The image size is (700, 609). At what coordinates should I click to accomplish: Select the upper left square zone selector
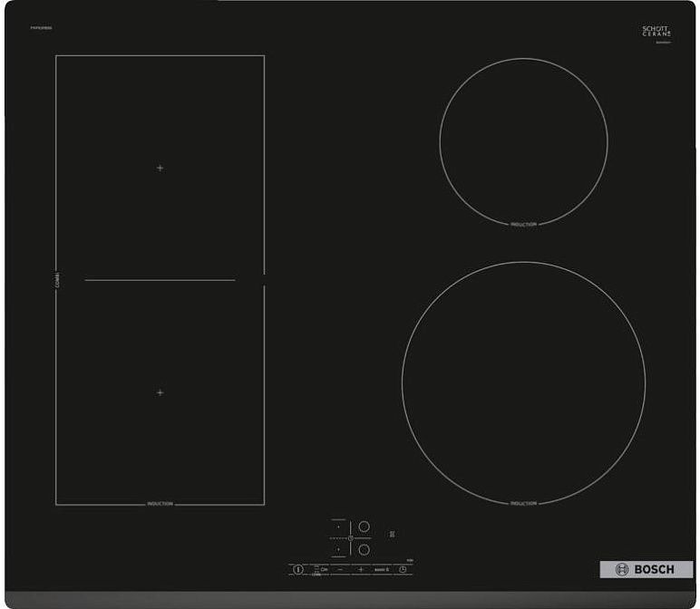point(338,527)
